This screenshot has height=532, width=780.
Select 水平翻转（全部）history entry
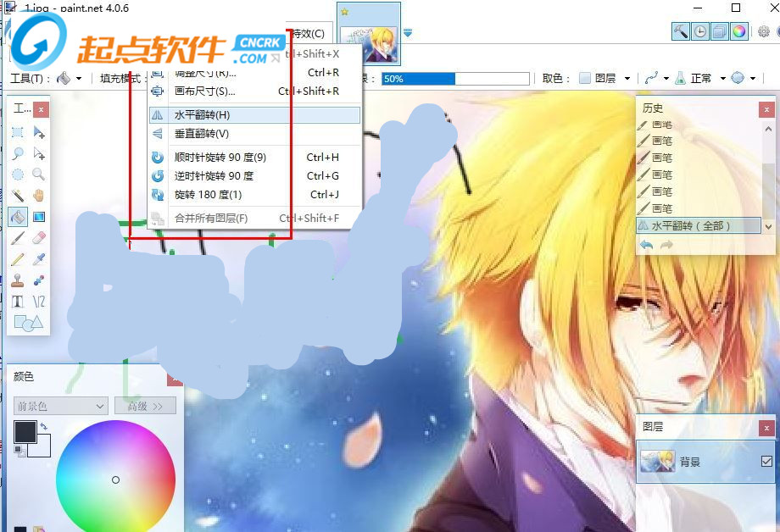click(x=699, y=225)
